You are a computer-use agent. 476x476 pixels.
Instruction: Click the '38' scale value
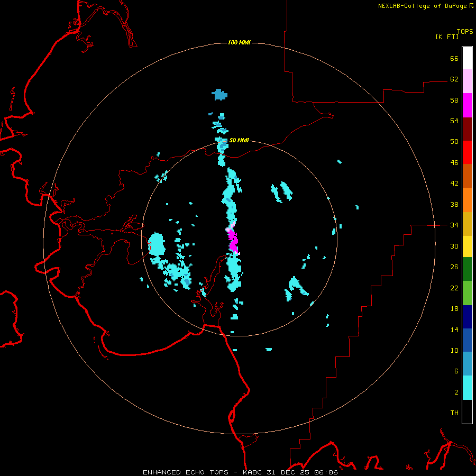point(454,204)
